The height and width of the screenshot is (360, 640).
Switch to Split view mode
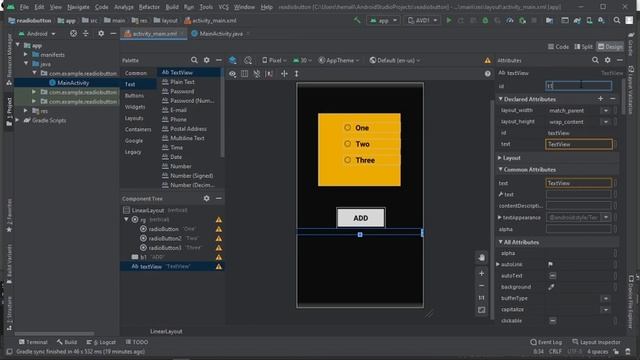coord(583,47)
